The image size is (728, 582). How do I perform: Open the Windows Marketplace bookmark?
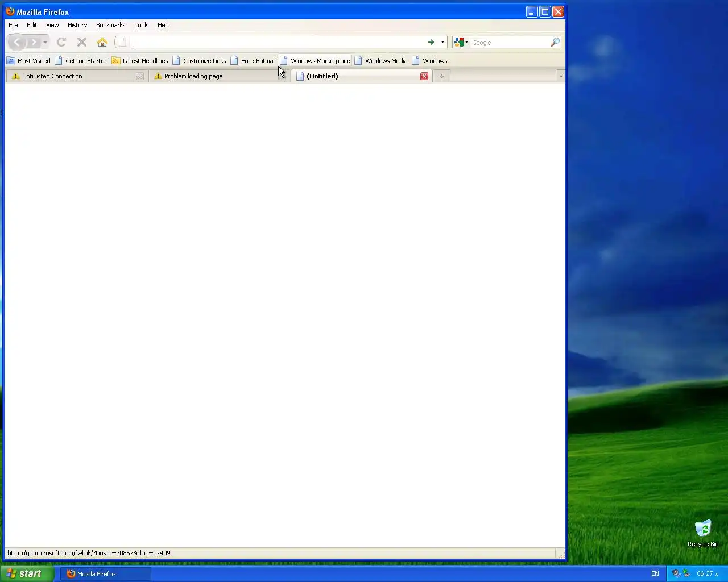(315, 61)
